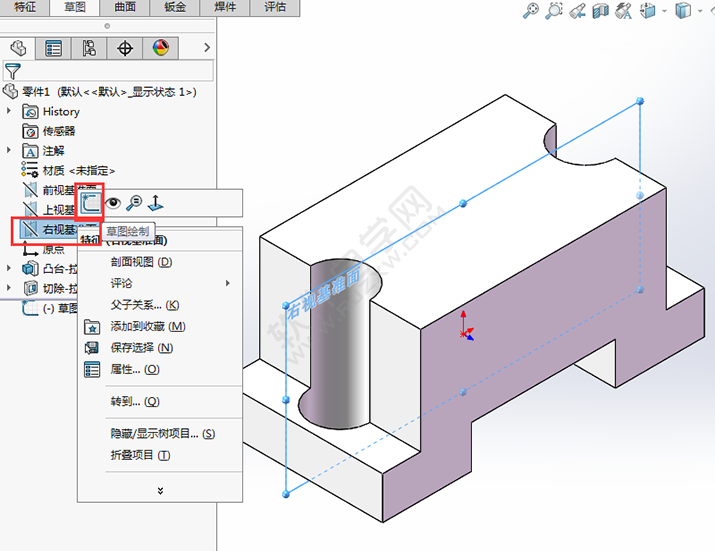
Task: Choose 折叠项目 (T) menu entry
Action: (x=160, y=455)
